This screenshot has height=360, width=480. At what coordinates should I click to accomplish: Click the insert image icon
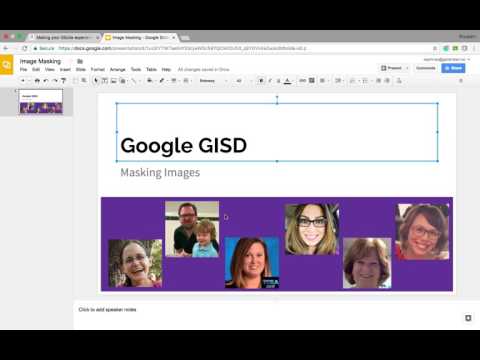pos(114,81)
